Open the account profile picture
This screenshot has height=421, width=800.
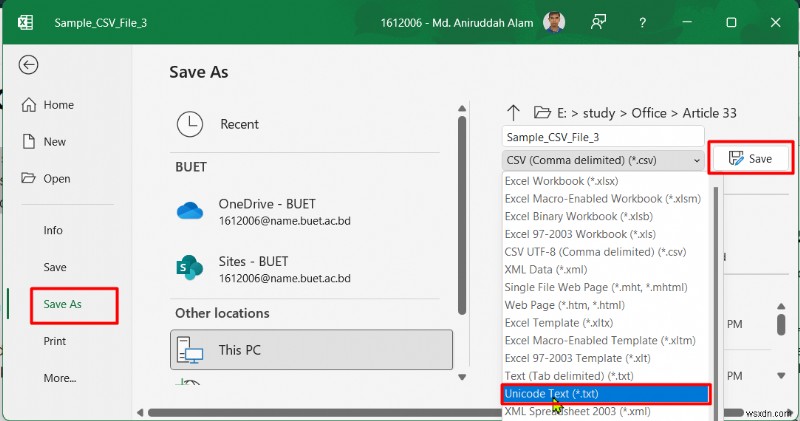coord(555,22)
